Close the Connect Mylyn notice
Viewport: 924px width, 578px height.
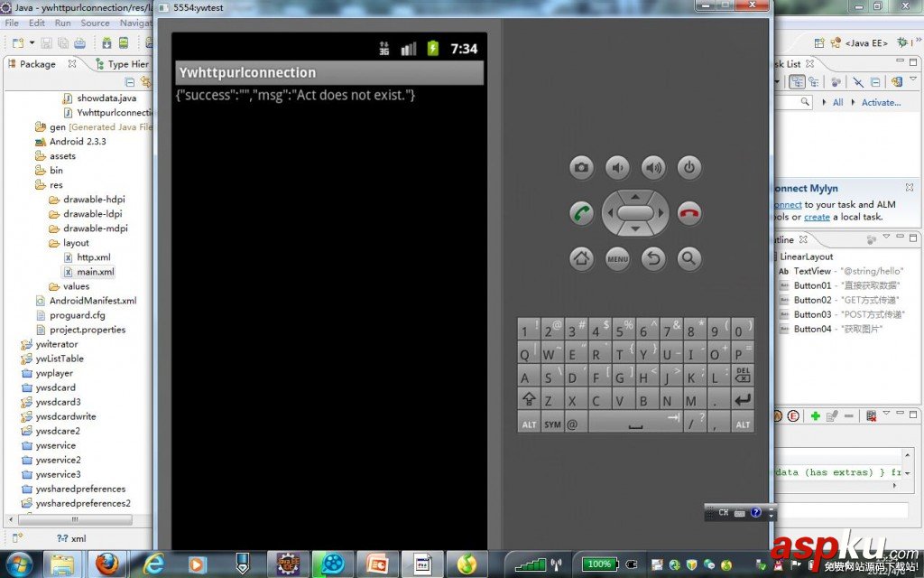pyautogui.click(x=910, y=187)
